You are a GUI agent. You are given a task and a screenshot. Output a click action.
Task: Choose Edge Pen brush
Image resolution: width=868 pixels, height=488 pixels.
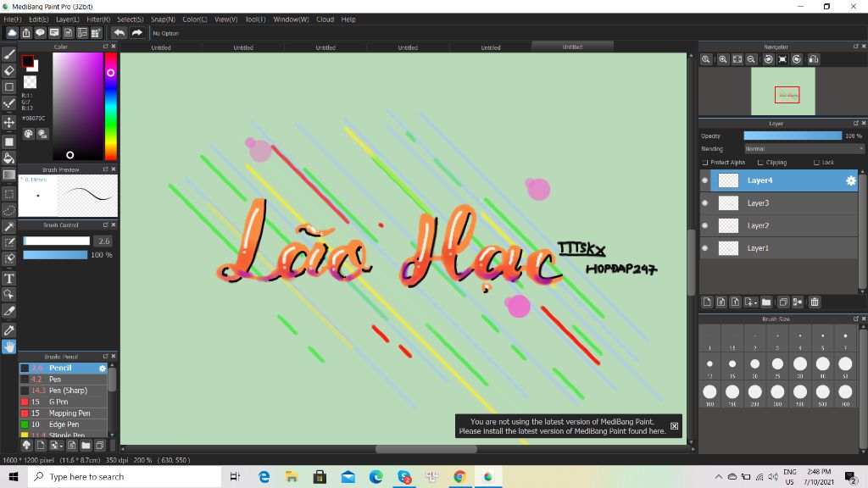click(64, 424)
